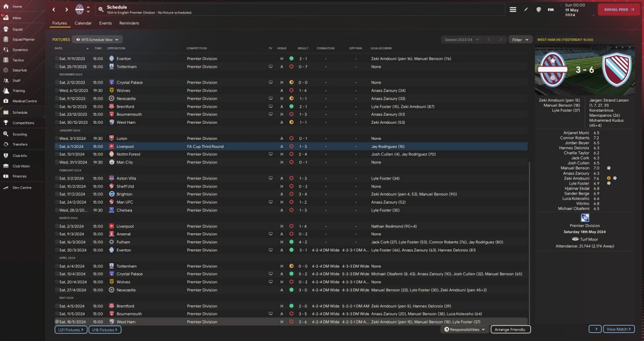Open the Squad sidebar section
This screenshot has height=341, width=644.
22,29
